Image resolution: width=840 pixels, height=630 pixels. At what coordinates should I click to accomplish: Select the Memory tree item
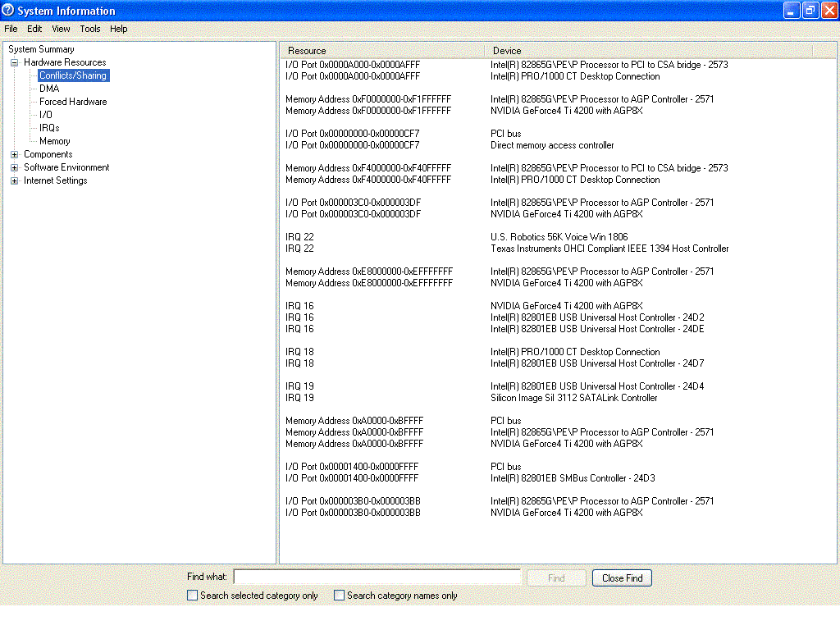coord(55,141)
